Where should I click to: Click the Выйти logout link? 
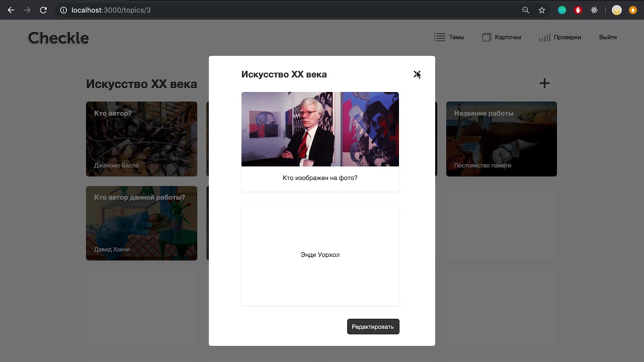click(x=608, y=37)
